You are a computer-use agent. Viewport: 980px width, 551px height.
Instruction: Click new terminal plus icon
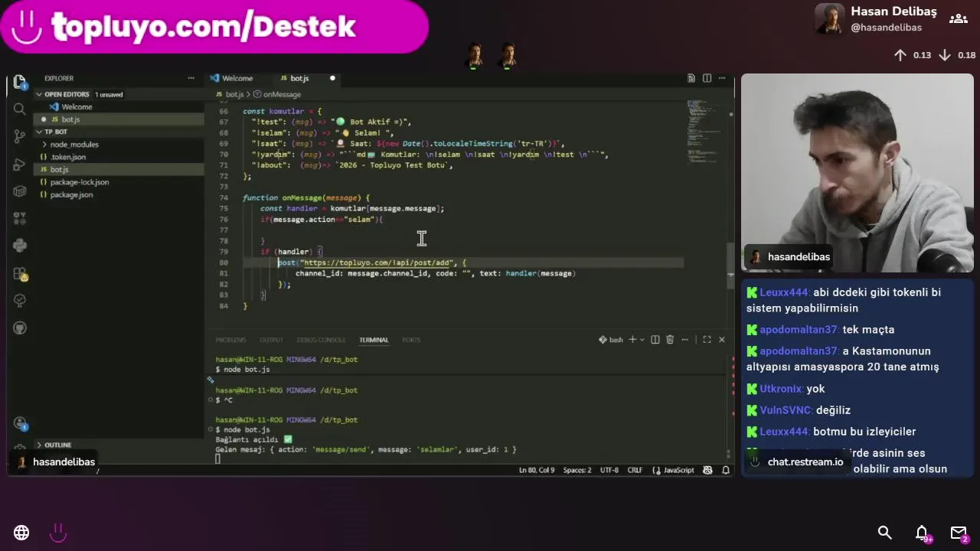click(632, 340)
